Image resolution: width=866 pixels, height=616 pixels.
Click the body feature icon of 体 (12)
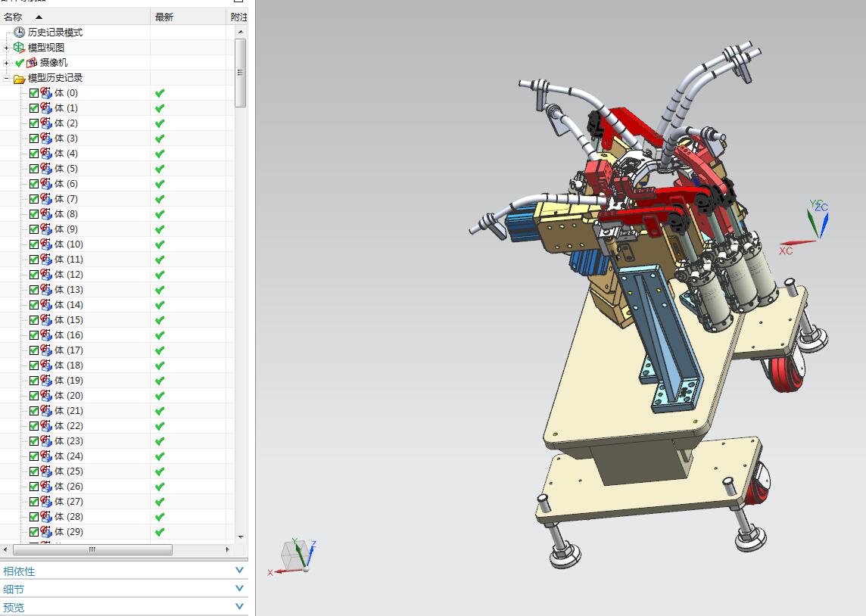coord(46,275)
